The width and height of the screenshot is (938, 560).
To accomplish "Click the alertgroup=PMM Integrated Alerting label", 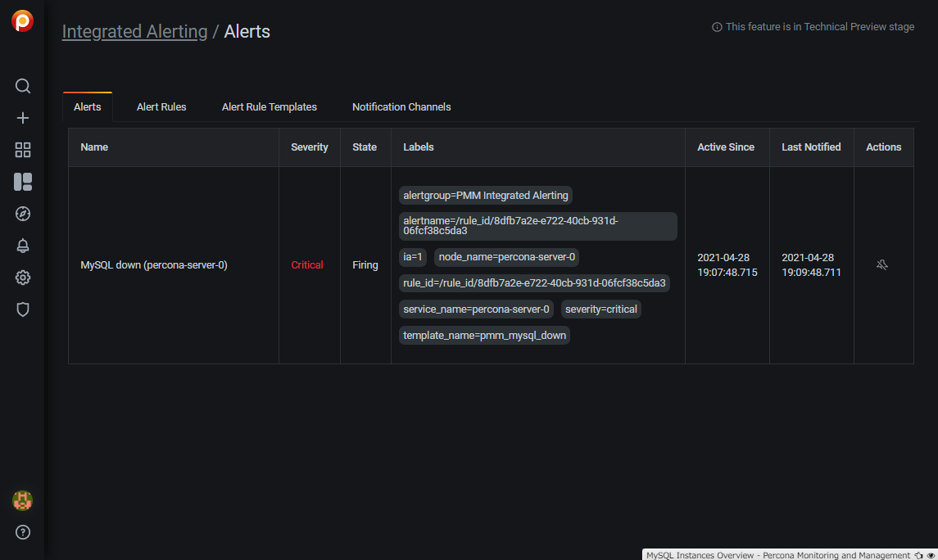I will [486, 196].
